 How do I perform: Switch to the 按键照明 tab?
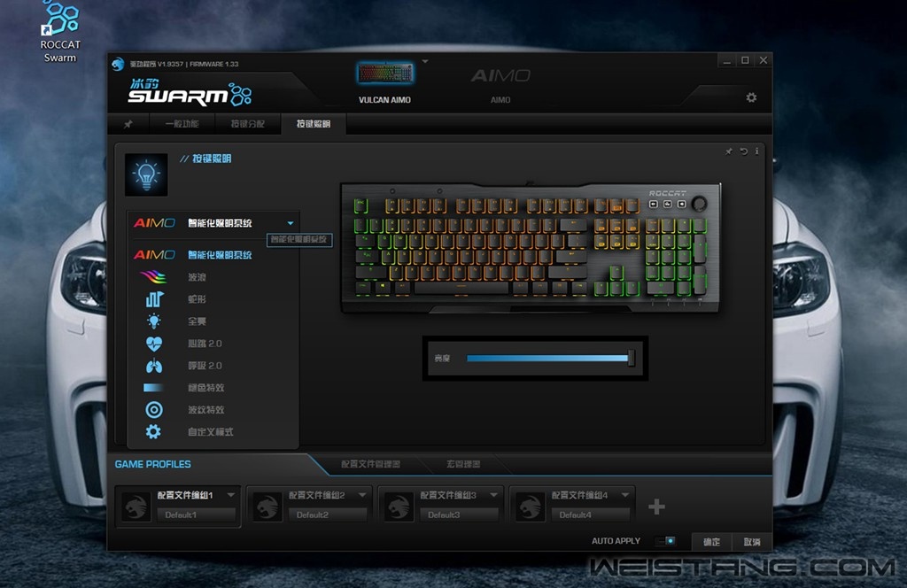click(314, 124)
